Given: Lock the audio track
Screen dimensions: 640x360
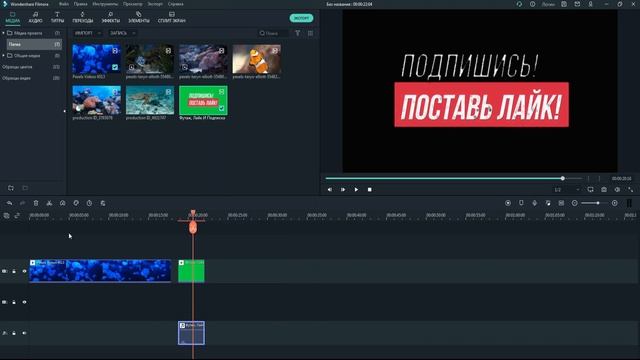Looking at the screenshot, I should click(14, 333).
